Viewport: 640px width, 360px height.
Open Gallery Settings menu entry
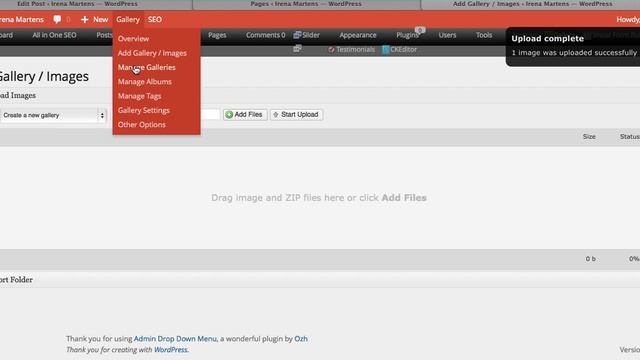(x=144, y=110)
